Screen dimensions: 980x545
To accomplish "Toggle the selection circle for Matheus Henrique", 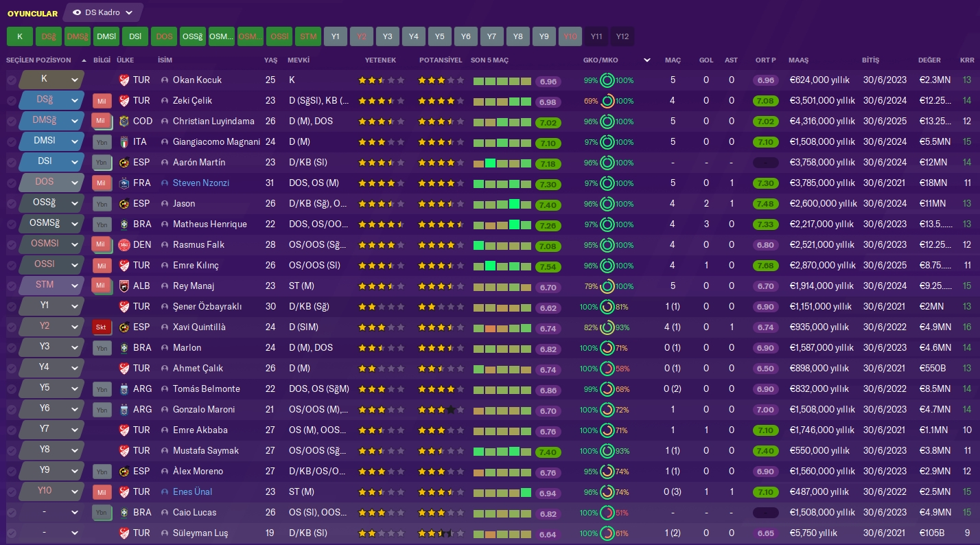I will [x=11, y=224].
